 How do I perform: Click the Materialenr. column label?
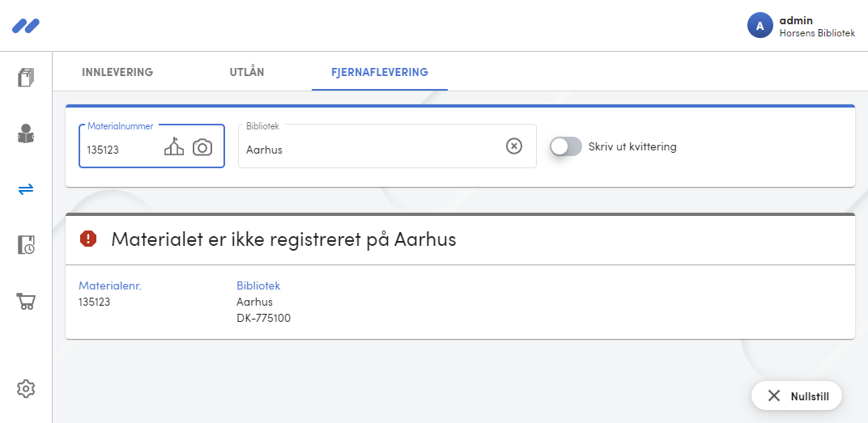coord(110,286)
